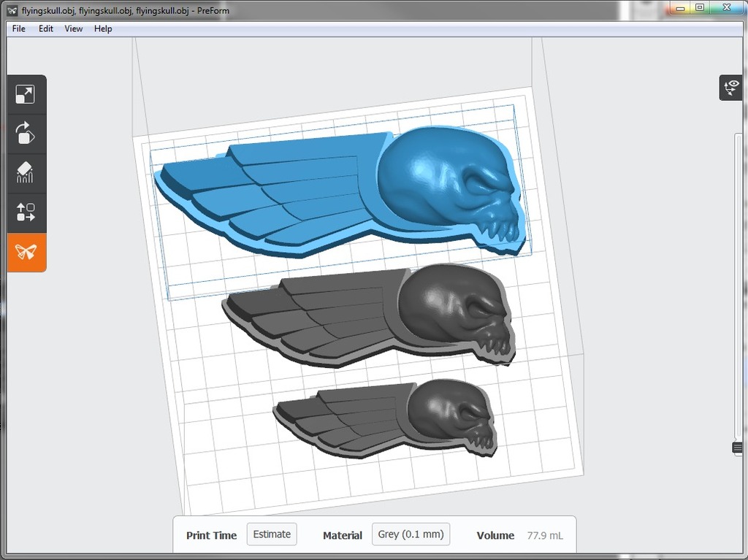Select the Layout arrangement tool
The image size is (748, 560).
click(x=26, y=212)
